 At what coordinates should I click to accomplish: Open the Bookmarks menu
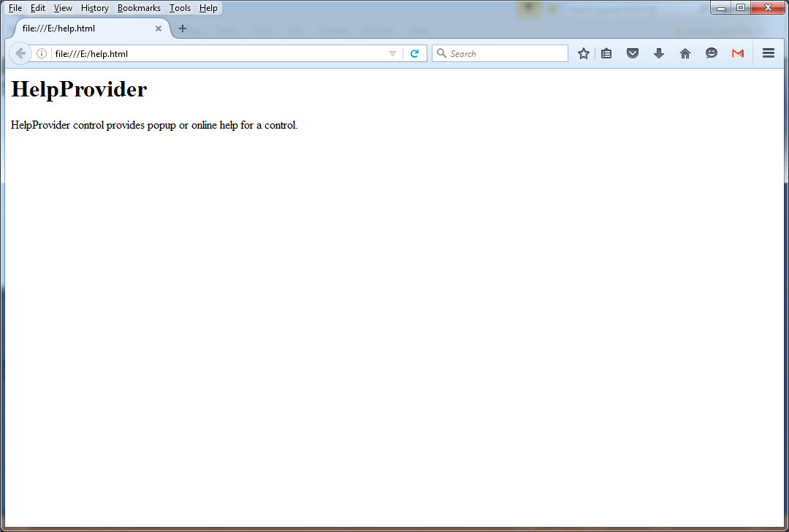point(139,8)
